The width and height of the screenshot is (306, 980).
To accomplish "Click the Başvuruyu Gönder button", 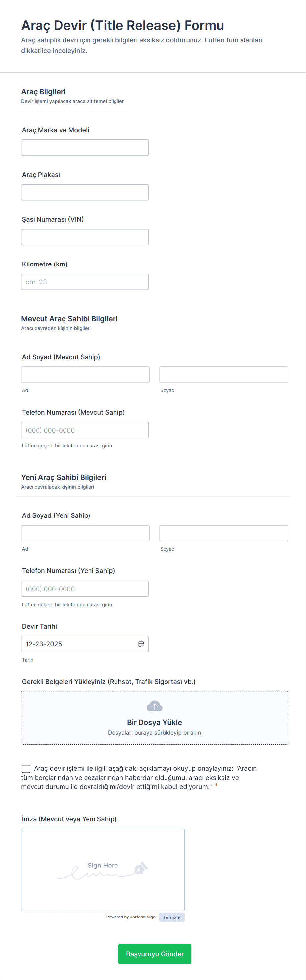I will [x=155, y=954].
